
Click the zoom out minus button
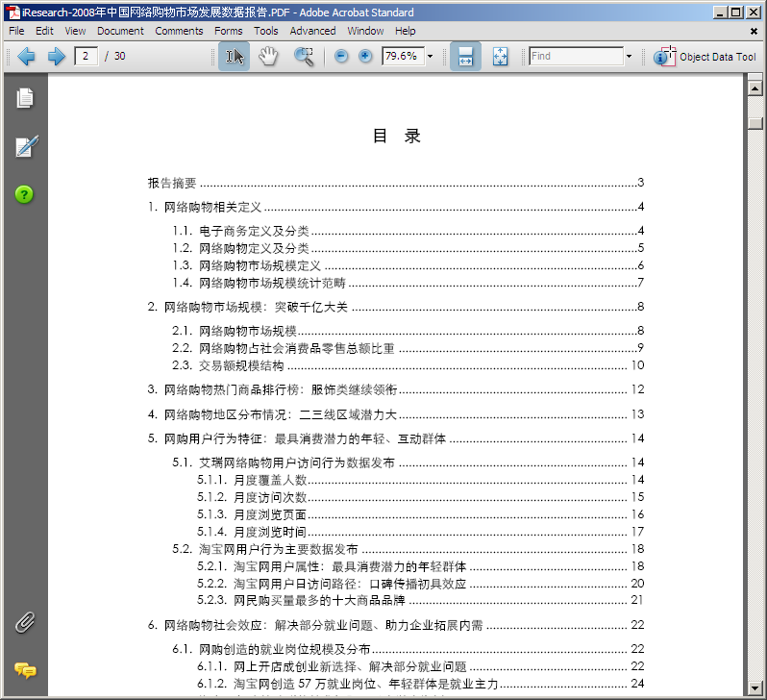click(x=341, y=57)
